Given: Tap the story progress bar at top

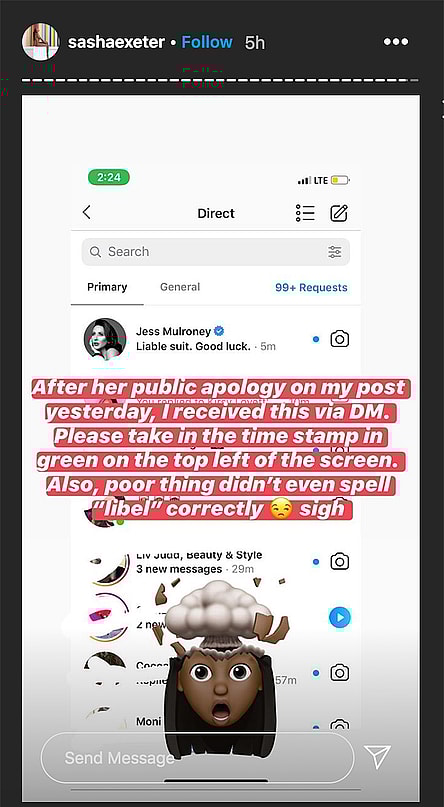Looking at the screenshot, I should tap(220, 81).
